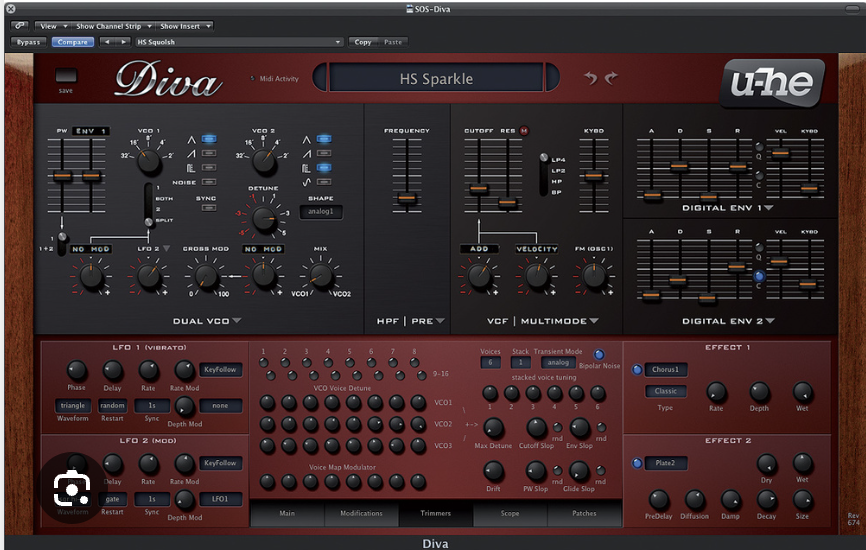Expand the DUAL VCO module menu arrow
This screenshot has width=866, height=550.
tap(237, 321)
